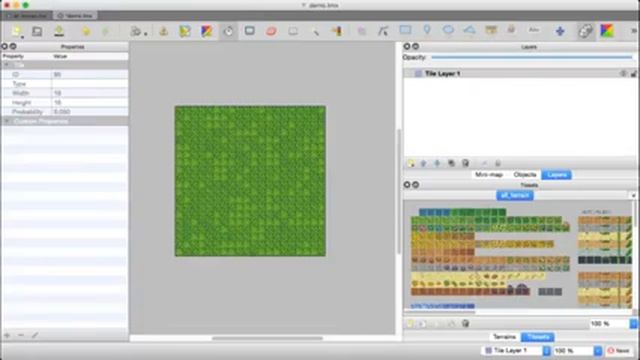Adjust the layer Opacity slider
Viewport: 640px width, 360px height.
(x=531, y=58)
